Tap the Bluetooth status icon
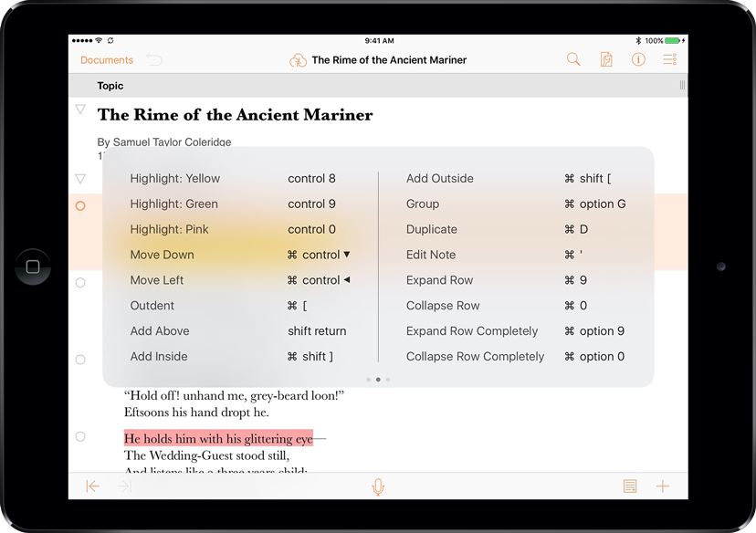The width and height of the screenshot is (756, 533). (x=638, y=40)
